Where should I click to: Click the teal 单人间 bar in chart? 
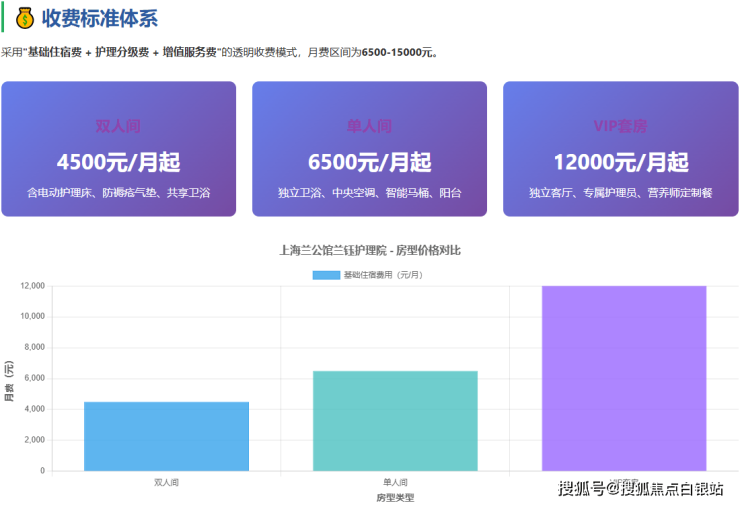pyautogui.click(x=395, y=421)
